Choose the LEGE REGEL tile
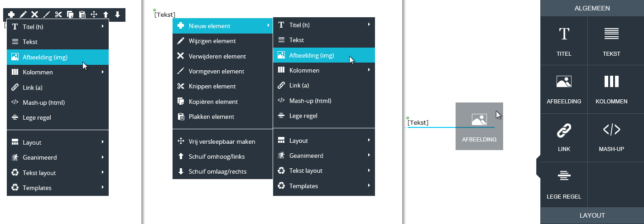Viewport: 644px width, 224px height. [x=564, y=185]
